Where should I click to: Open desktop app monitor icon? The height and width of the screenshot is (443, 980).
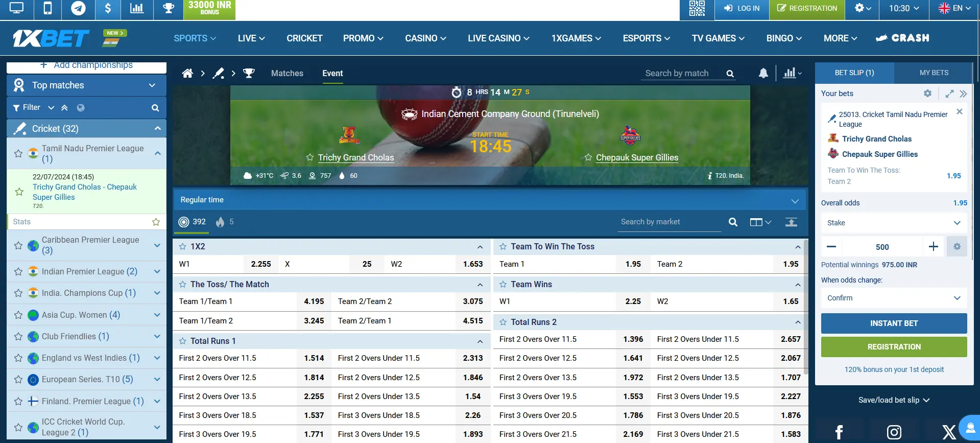coord(16,8)
